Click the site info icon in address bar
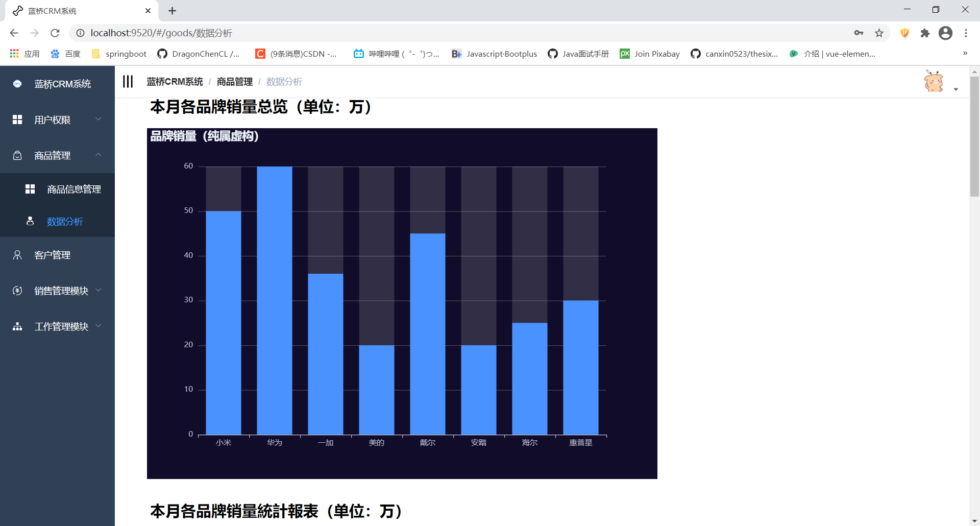This screenshot has width=980, height=526. 80,33
